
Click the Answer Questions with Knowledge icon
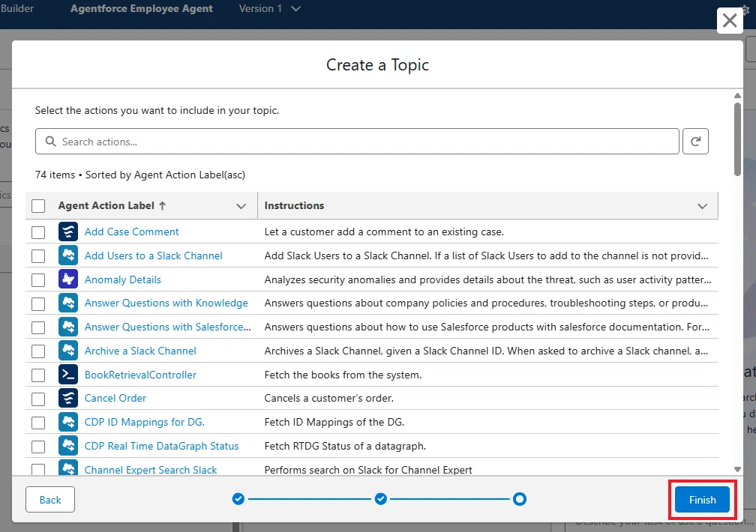click(68, 303)
